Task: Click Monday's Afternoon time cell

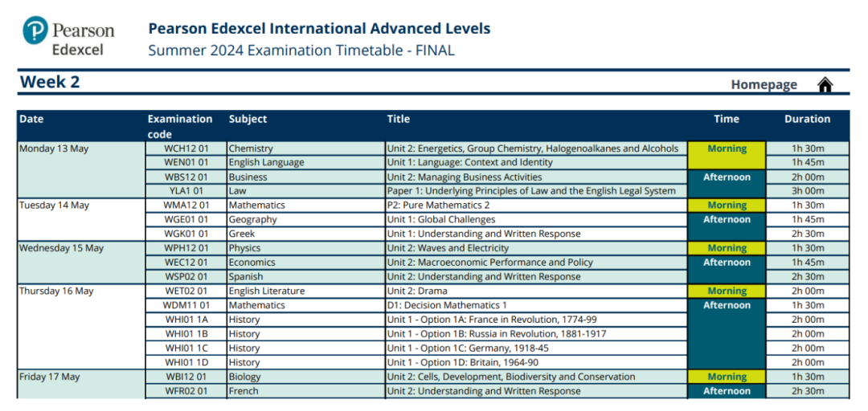Action: click(x=727, y=184)
